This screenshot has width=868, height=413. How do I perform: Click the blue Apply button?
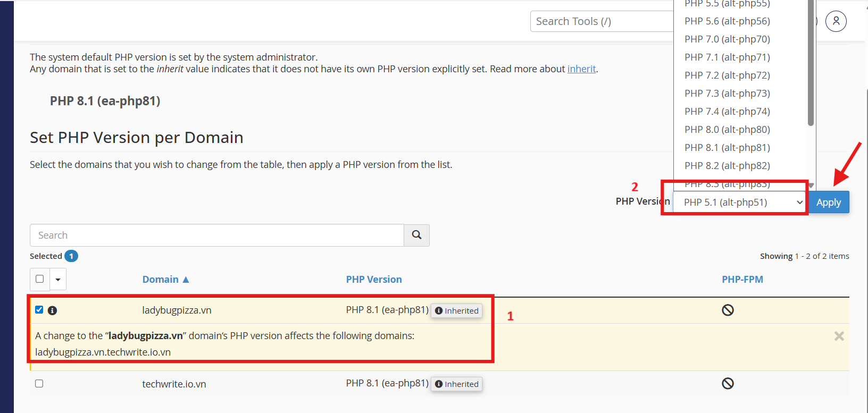point(829,202)
